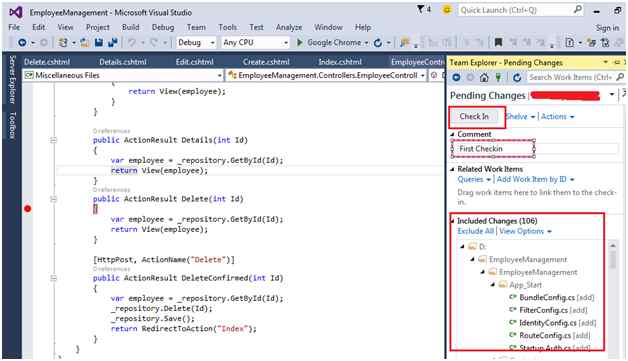Image resolution: width=628 pixels, height=361 pixels.
Task: Collapse the App_Start folder tree node
Action: pyautogui.click(x=493, y=285)
